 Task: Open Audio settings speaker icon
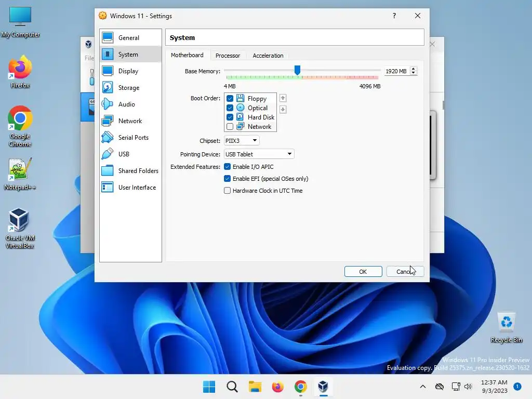pyautogui.click(x=108, y=104)
